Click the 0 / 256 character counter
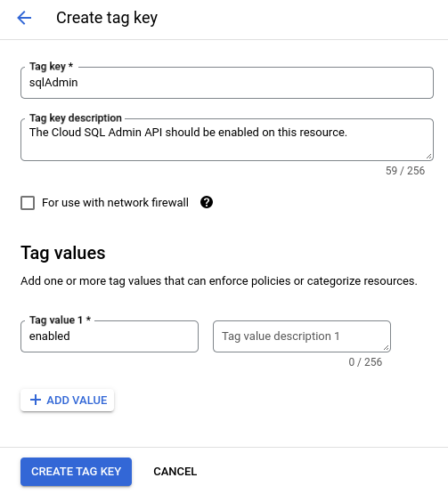Image resolution: width=448 pixels, height=494 pixels. [x=365, y=362]
